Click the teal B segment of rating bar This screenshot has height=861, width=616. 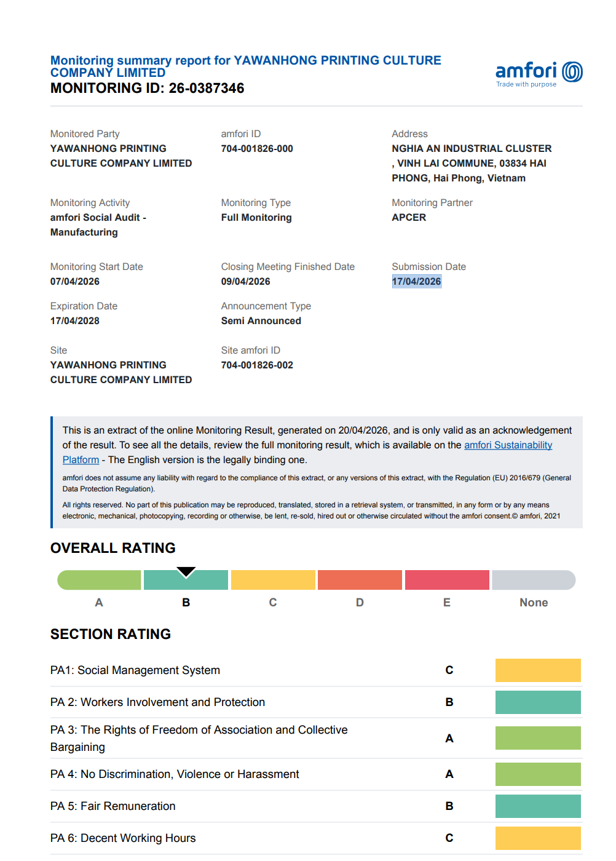tap(186, 580)
